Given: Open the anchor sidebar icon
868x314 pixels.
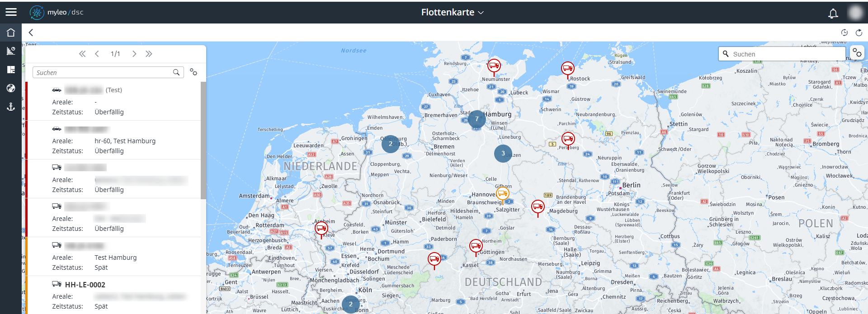Looking at the screenshot, I should point(11,107).
